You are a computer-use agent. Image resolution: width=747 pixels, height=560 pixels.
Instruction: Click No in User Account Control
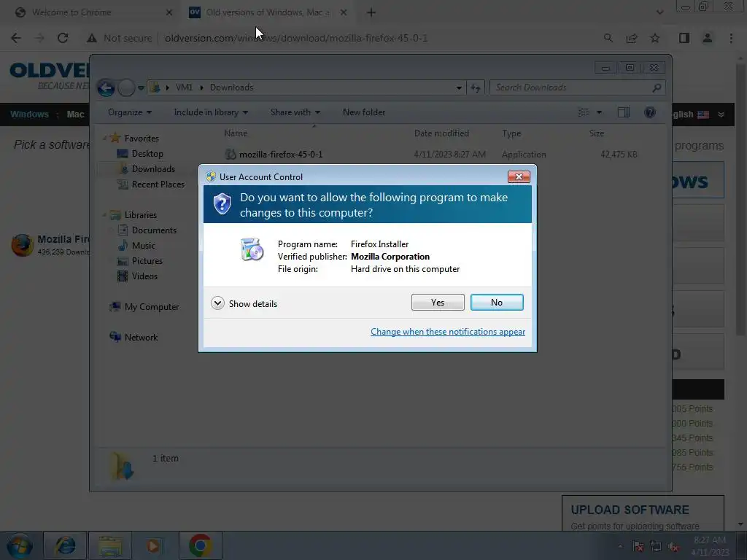[496, 303]
